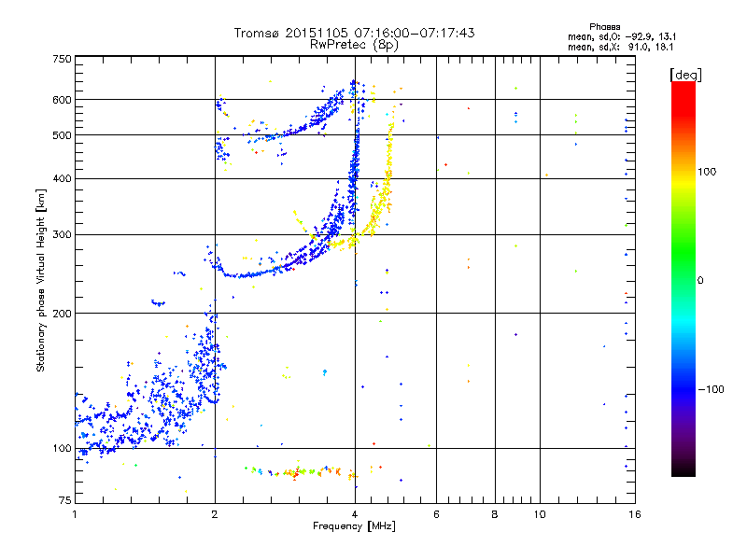Click the y-axis label '200'
Image resolution: width=747 pixels, height=560 pixels.
point(62,314)
